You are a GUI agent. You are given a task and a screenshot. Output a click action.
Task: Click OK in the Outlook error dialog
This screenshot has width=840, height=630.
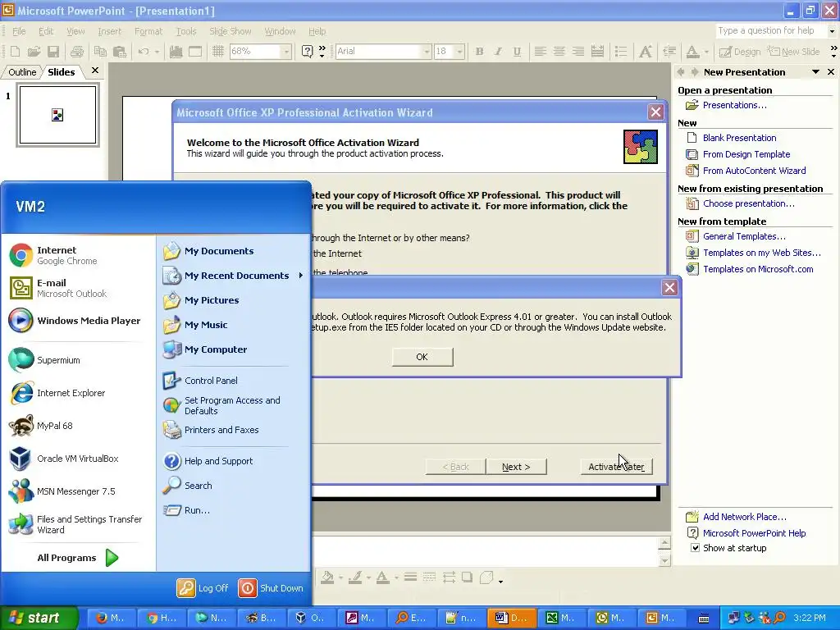click(x=422, y=357)
